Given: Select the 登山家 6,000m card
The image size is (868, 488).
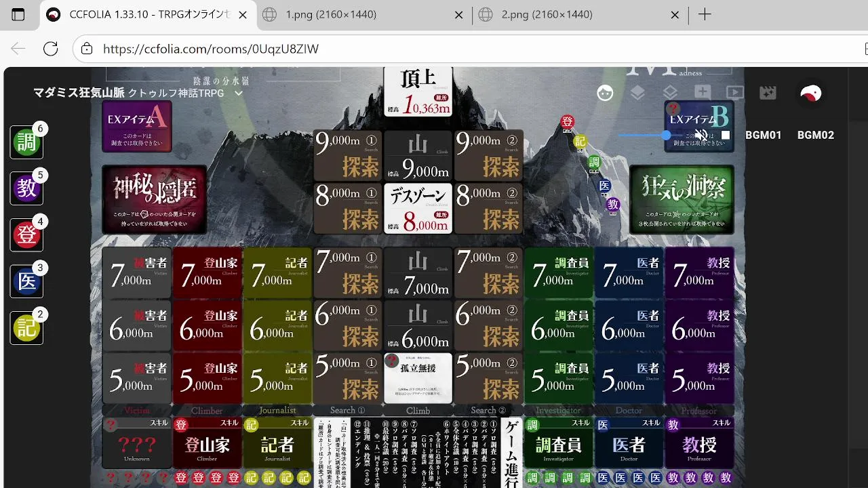Looking at the screenshot, I should [x=207, y=325].
